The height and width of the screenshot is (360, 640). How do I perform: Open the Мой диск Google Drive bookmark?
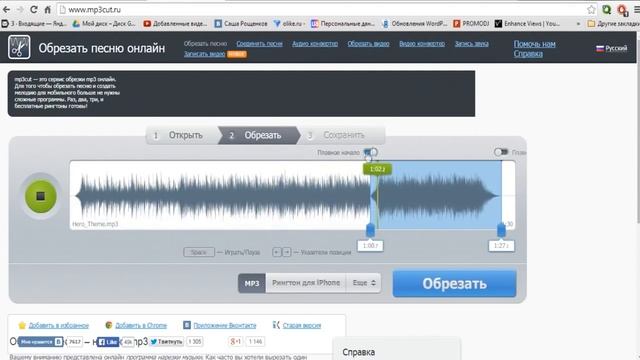(104, 24)
